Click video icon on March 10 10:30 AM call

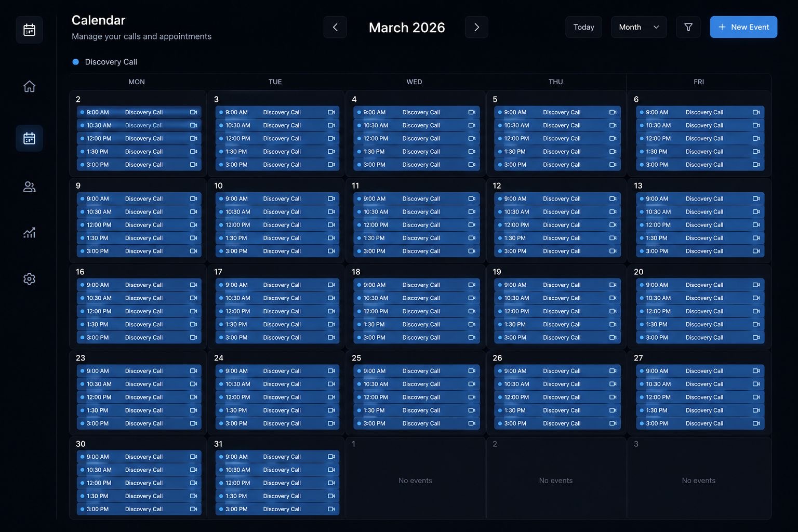coord(331,212)
